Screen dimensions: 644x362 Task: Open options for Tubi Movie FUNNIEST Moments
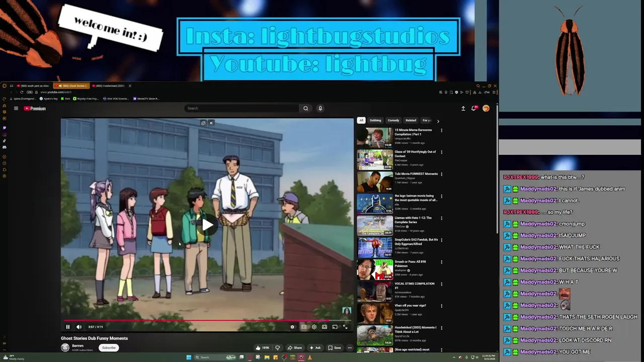pos(441,174)
